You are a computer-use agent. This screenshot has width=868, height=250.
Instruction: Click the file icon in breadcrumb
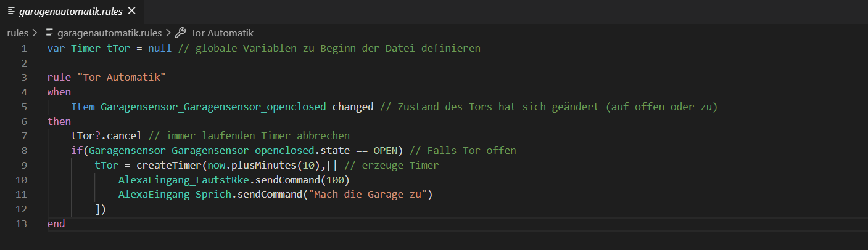tap(50, 33)
